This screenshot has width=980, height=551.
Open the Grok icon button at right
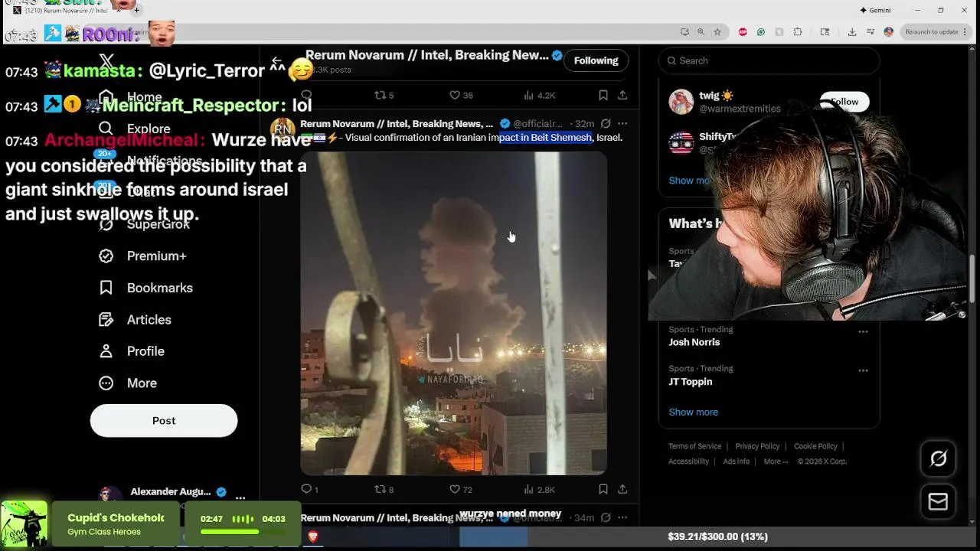(x=938, y=458)
